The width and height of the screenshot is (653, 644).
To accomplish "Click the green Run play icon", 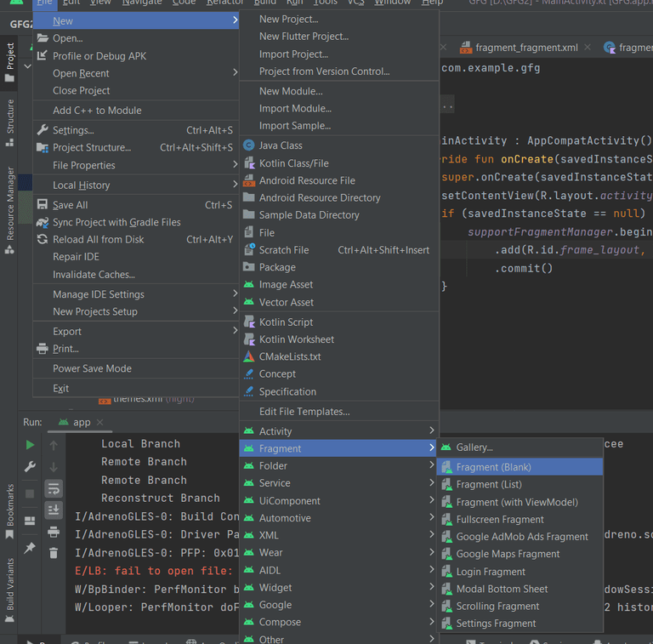I will 30,444.
